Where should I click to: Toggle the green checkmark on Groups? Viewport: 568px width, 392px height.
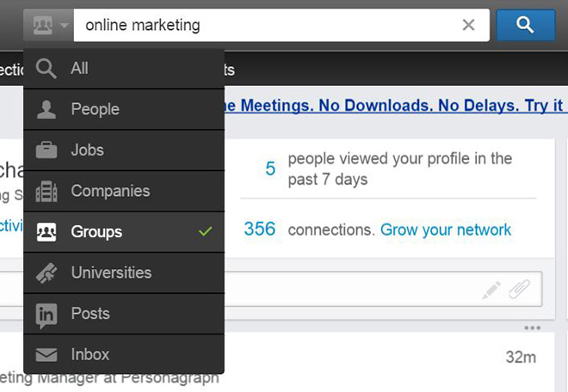click(x=205, y=232)
